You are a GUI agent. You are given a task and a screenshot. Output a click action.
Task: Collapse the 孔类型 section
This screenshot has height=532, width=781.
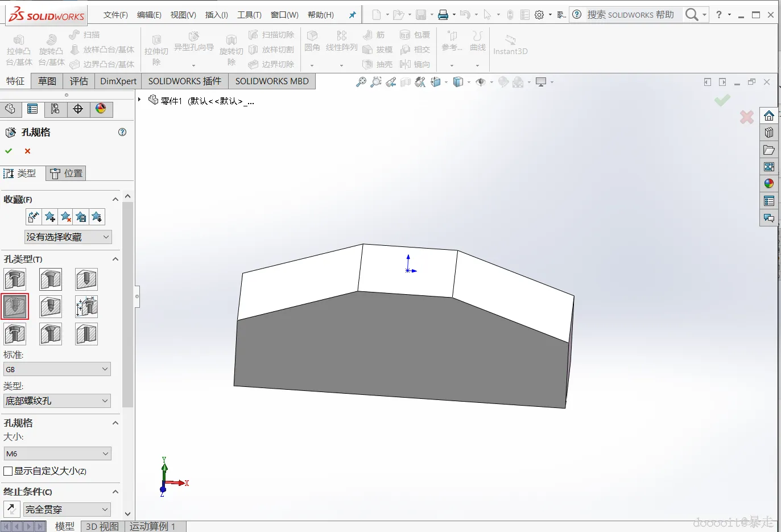tap(115, 259)
